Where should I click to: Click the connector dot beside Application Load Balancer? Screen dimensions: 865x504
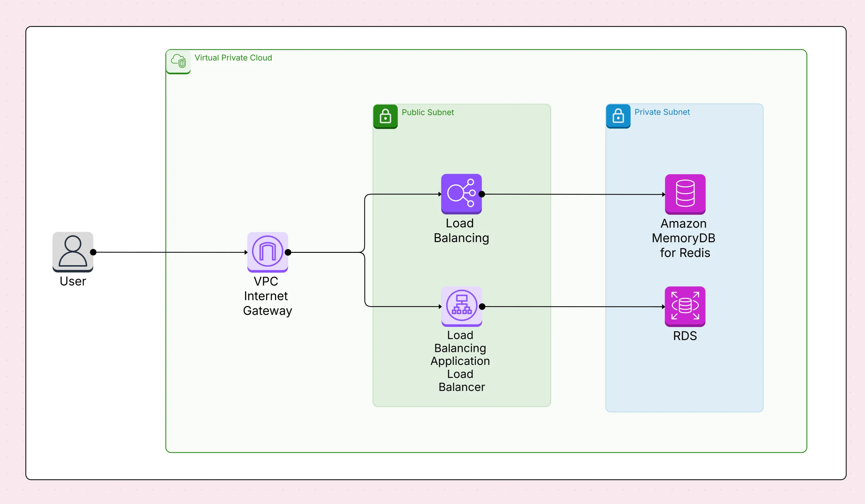482,307
